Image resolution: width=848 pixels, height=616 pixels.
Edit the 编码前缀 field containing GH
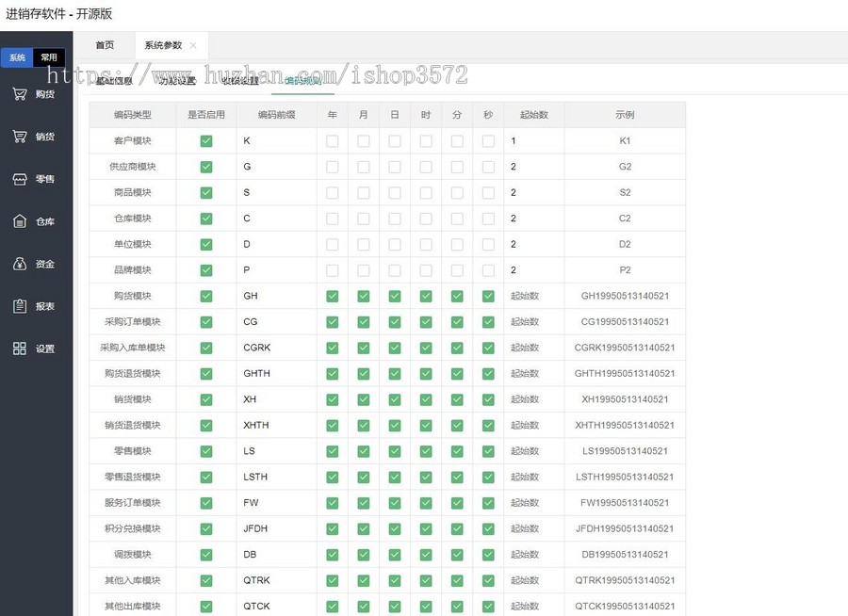pos(276,296)
